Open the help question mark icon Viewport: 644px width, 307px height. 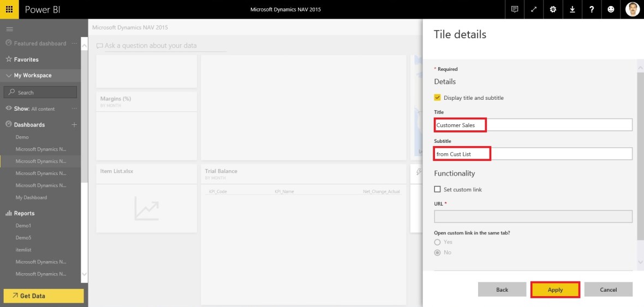[592, 9]
